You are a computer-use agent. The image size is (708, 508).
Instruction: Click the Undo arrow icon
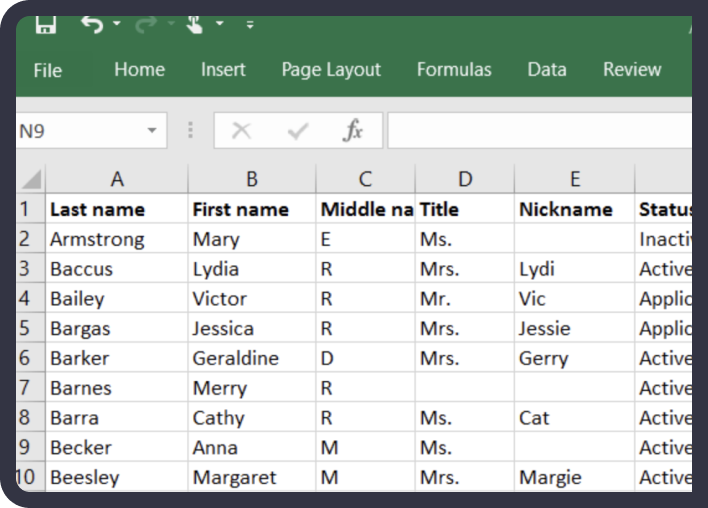92,24
